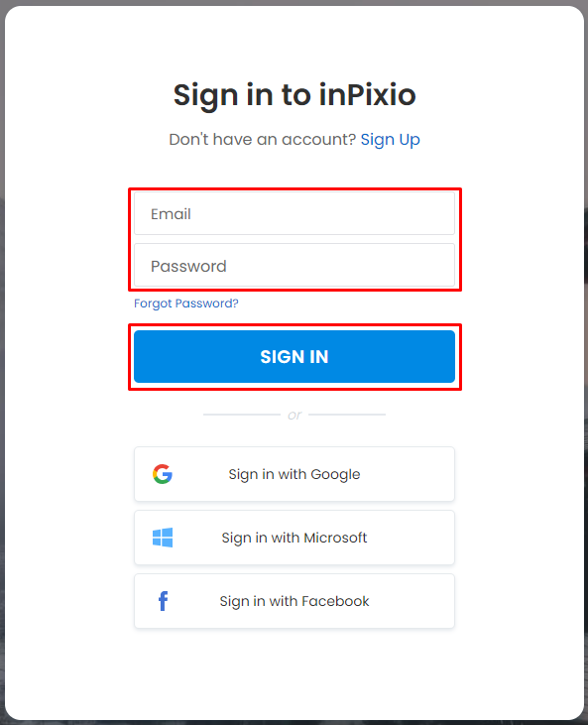This screenshot has height=725, width=588.
Task: Click the divider line right of "or"
Action: 347,415
